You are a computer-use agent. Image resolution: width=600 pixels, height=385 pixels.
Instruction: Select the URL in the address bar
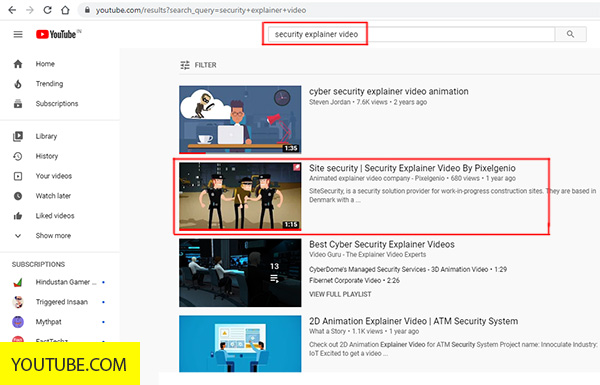(201, 10)
